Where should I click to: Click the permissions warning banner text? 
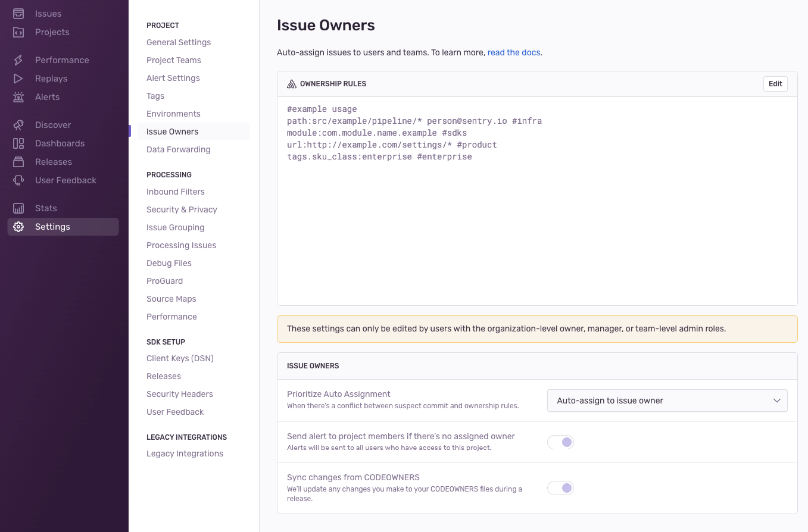pyautogui.click(x=506, y=328)
